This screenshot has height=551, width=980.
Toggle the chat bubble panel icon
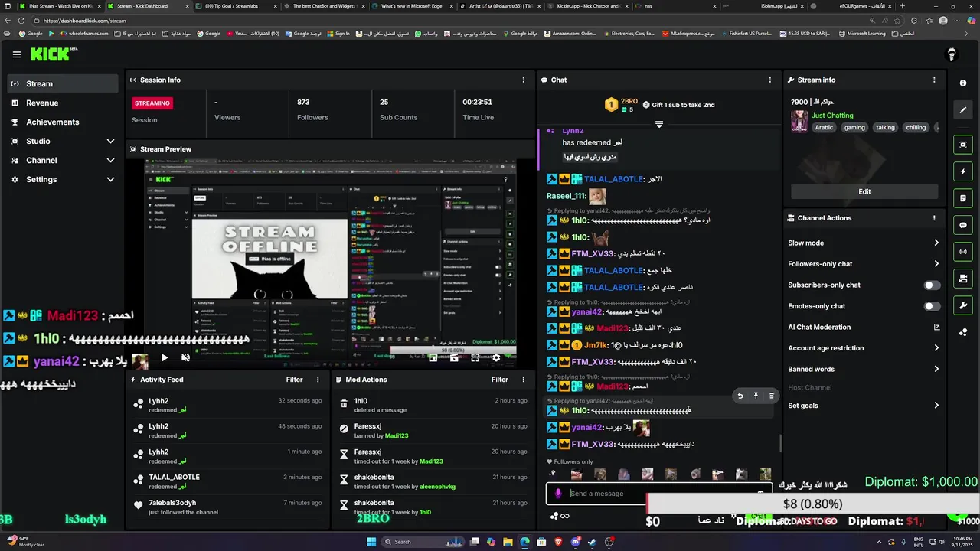[963, 225]
